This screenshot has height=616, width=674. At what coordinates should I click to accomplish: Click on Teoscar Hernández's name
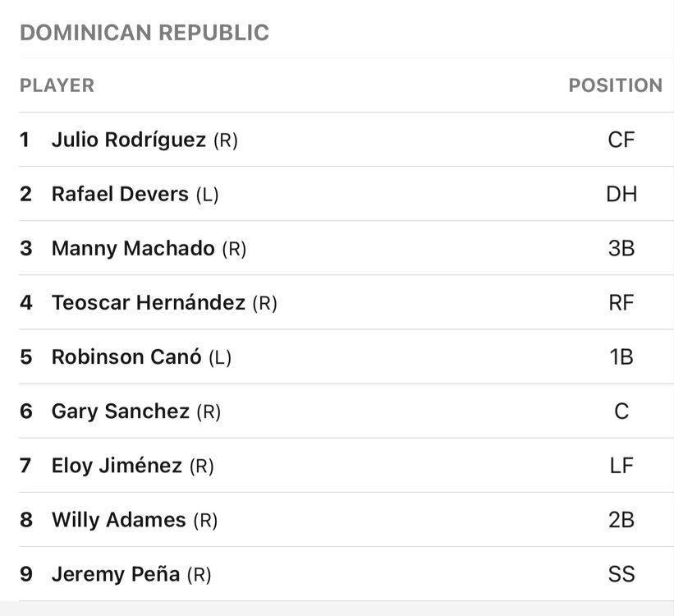coord(149,302)
